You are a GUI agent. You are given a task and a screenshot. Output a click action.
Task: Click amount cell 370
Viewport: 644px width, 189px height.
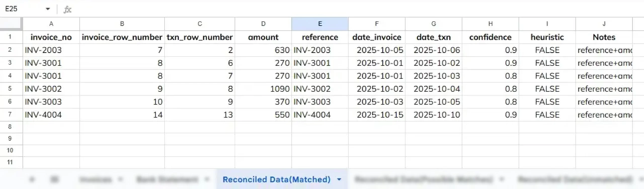(263, 102)
